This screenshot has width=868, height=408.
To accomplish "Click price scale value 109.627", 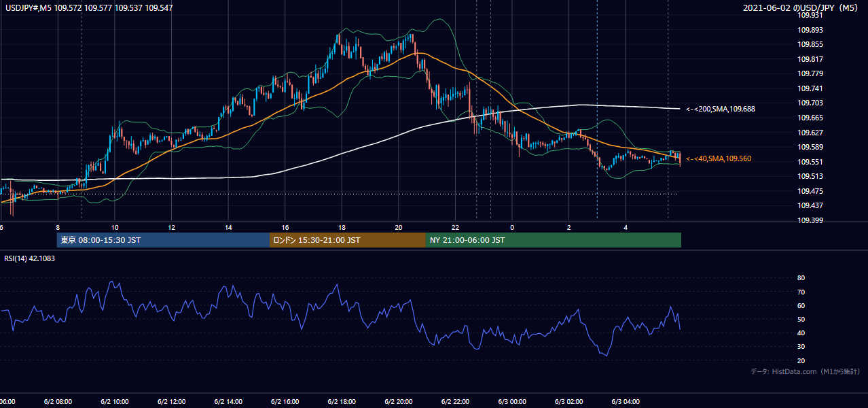I will [x=810, y=133].
